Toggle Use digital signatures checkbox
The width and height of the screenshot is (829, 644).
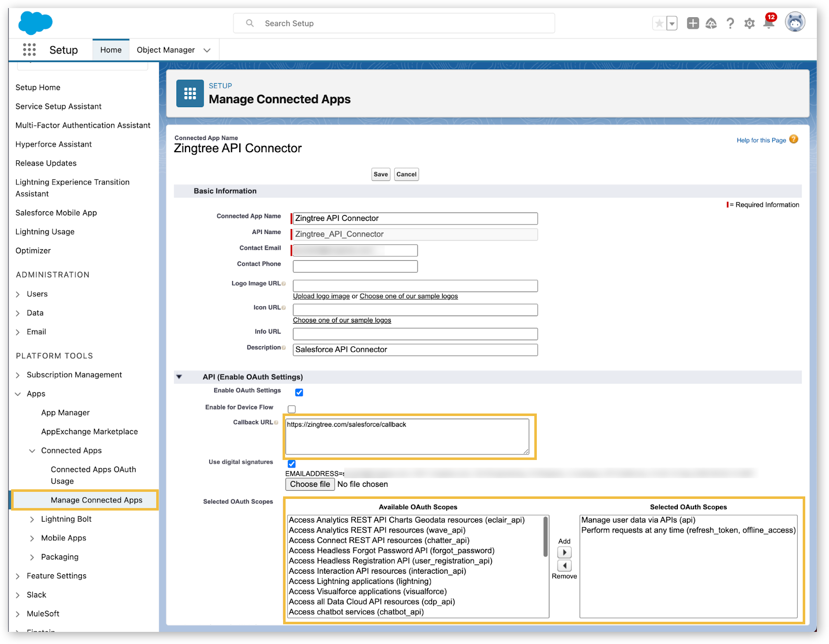[x=292, y=464]
